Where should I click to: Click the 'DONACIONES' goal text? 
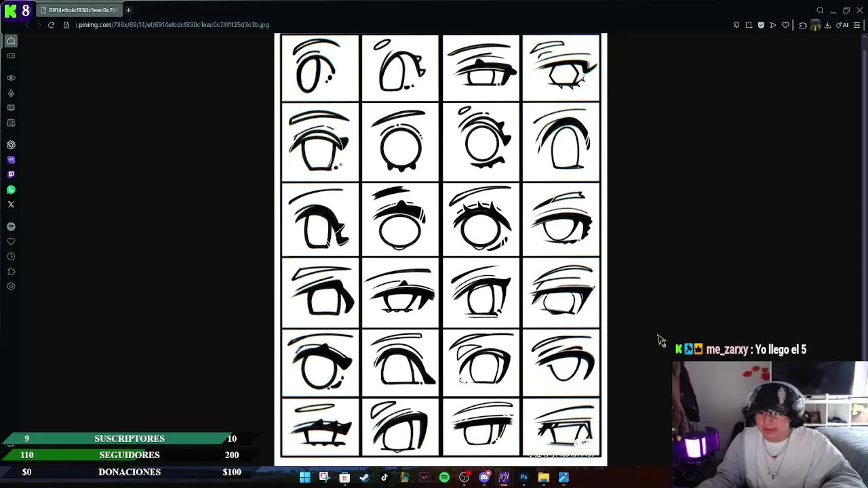(130, 472)
